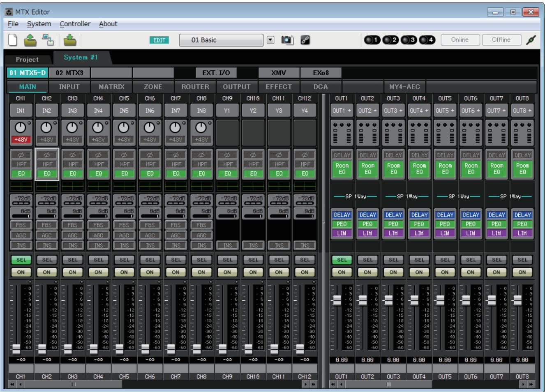
Task: Open the CH3 EQ editor
Action: click(73, 173)
